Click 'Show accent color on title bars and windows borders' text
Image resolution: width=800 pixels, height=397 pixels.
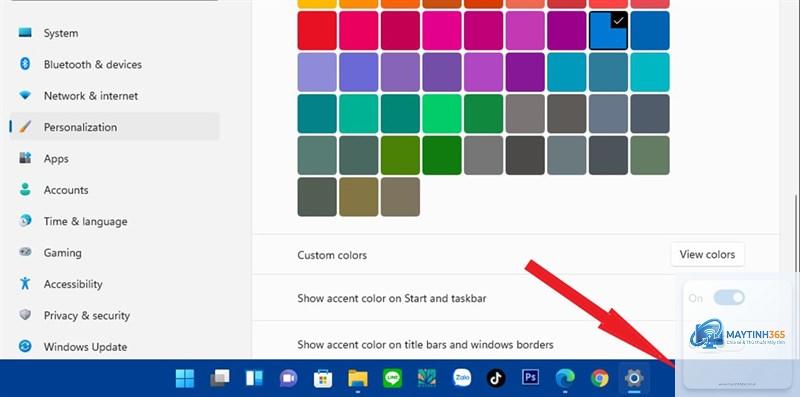pyautogui.click(x=426, y=345)
